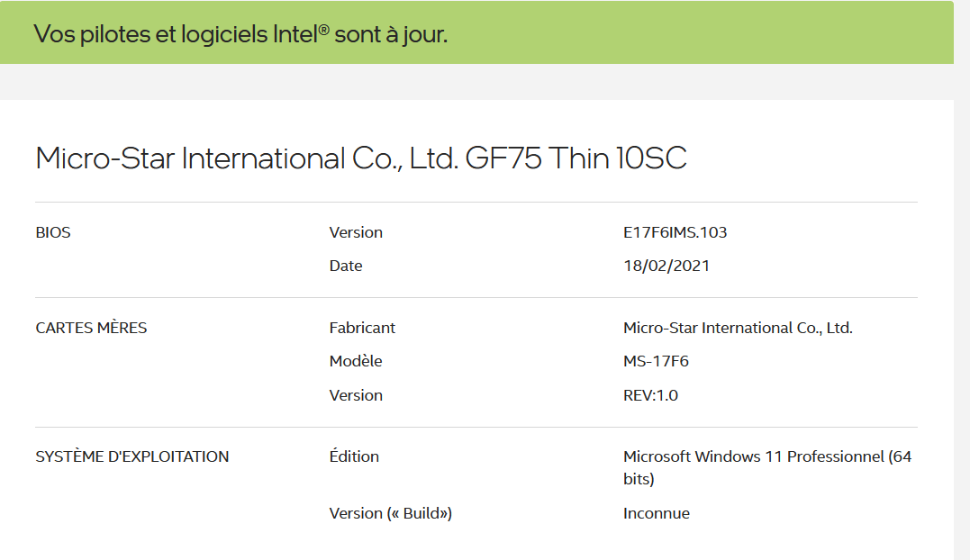Select the CARTES MÈRES section heading
The width and height of the screenshot is (970, 560).
pos(91,328)
